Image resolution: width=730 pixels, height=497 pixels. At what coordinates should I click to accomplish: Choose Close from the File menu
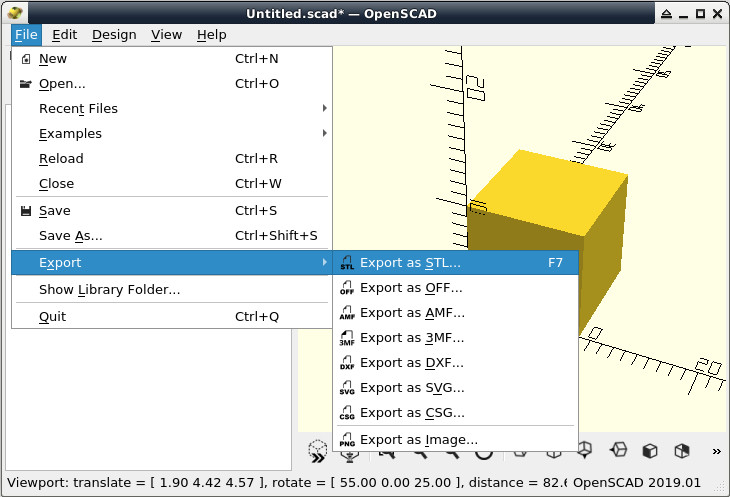pos(172,184)
